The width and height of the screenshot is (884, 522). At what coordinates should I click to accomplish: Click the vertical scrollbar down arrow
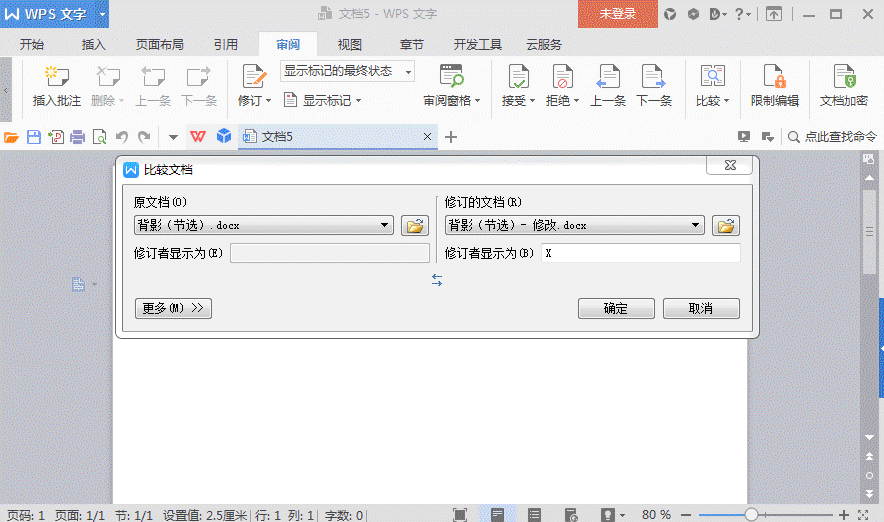coord(869,437)
